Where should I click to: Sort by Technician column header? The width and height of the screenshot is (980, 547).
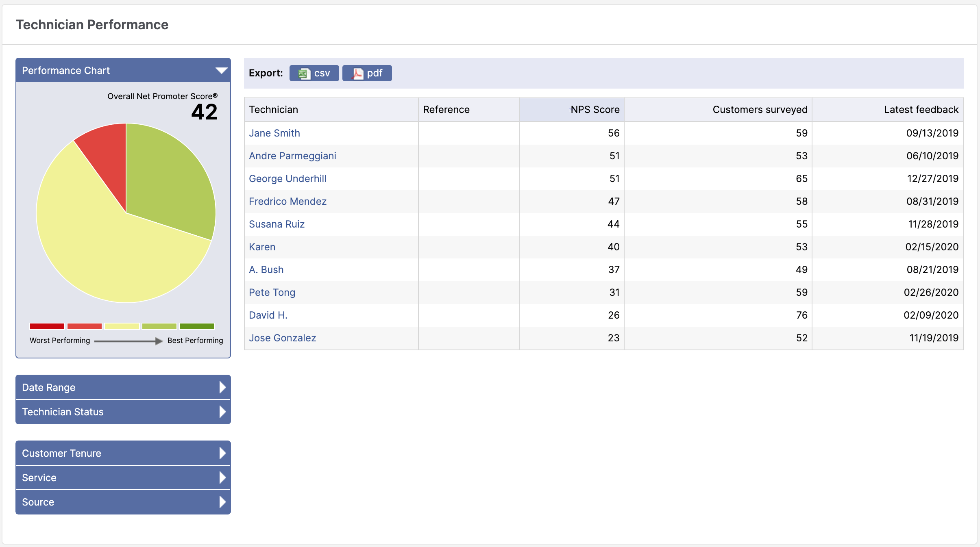(x=331, y=109)
